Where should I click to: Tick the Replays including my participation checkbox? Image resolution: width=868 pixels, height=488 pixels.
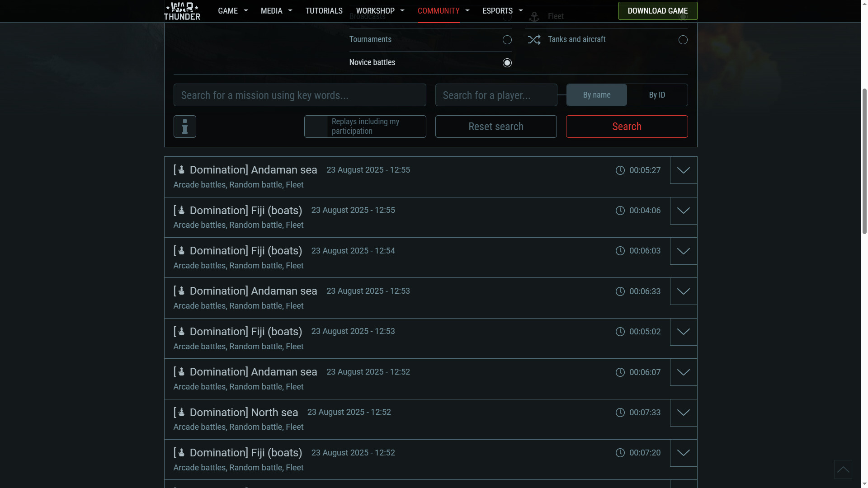pyautogui.click(x=316, y=127)
